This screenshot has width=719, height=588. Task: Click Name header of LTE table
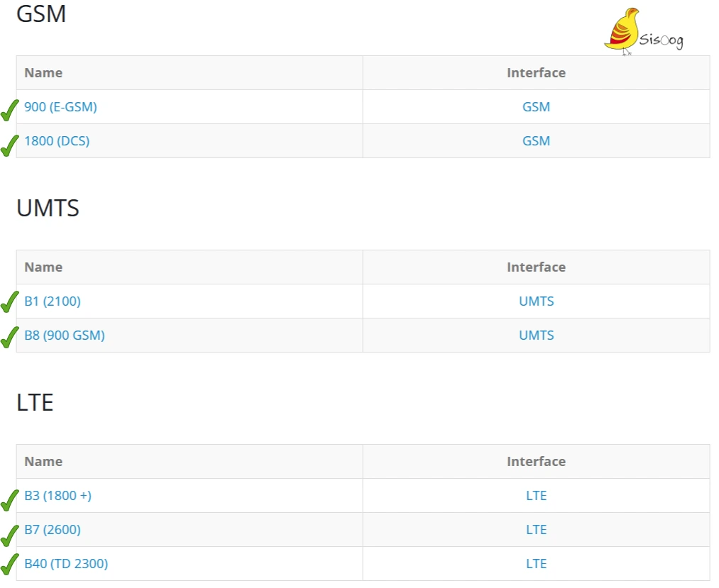43,462
